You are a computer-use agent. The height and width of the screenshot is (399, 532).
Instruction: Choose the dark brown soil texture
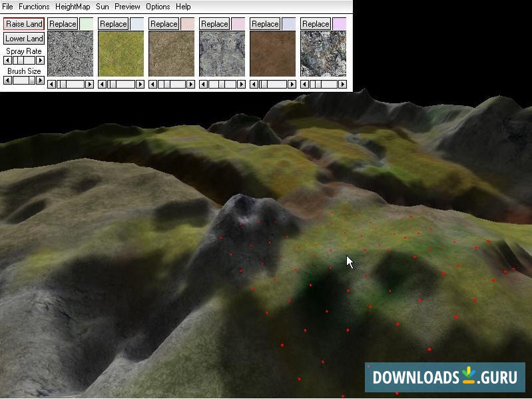point(272,54)
